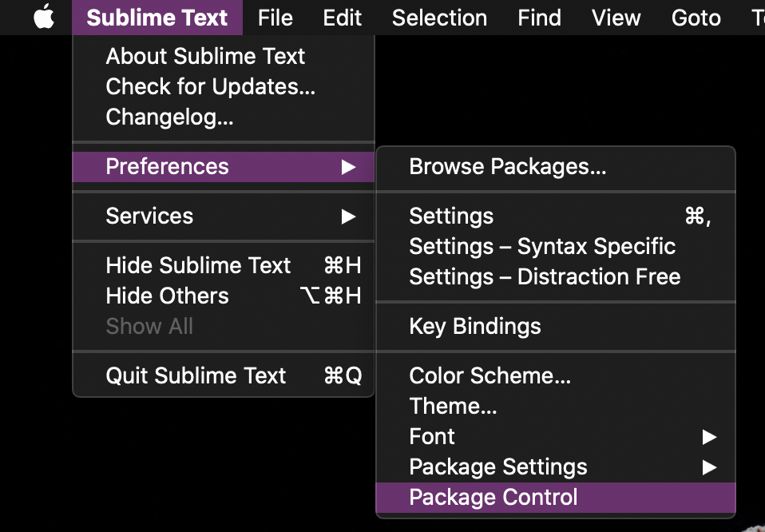Open the Goto menu
Viewport: 765px width, 532px height.
[x=696, y=18]
